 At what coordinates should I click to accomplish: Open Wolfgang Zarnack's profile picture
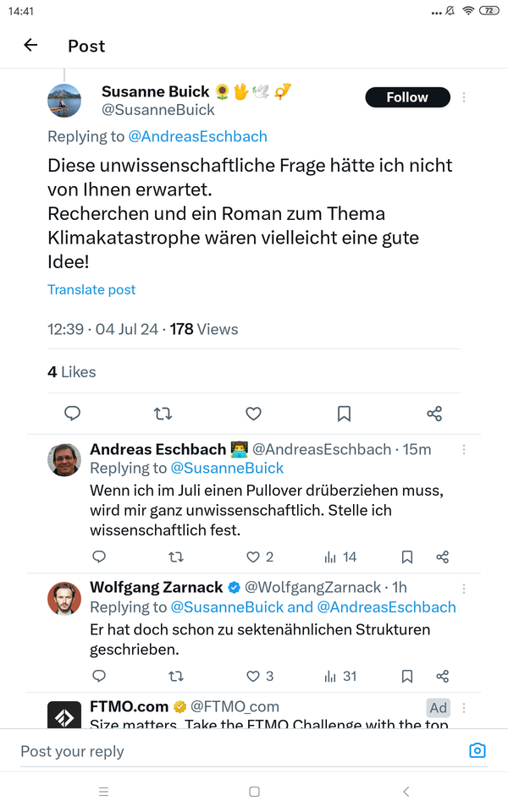tap(64, 599)
